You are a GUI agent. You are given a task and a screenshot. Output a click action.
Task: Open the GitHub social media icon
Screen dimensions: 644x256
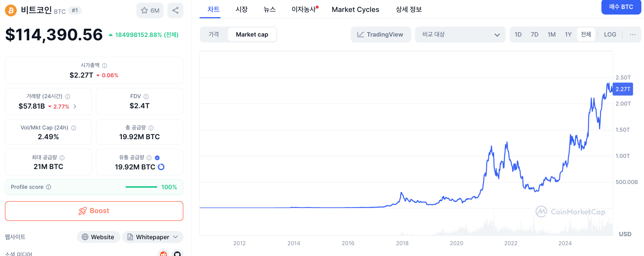coord(177,253)
